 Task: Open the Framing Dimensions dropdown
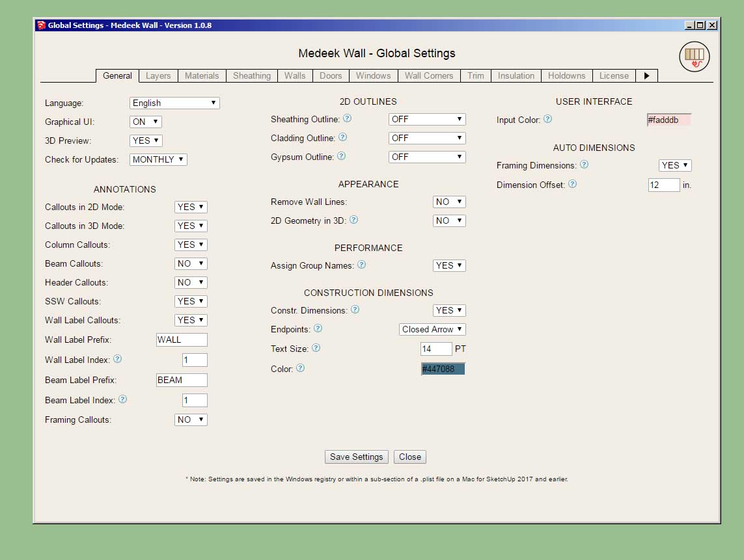pos(675,165)
